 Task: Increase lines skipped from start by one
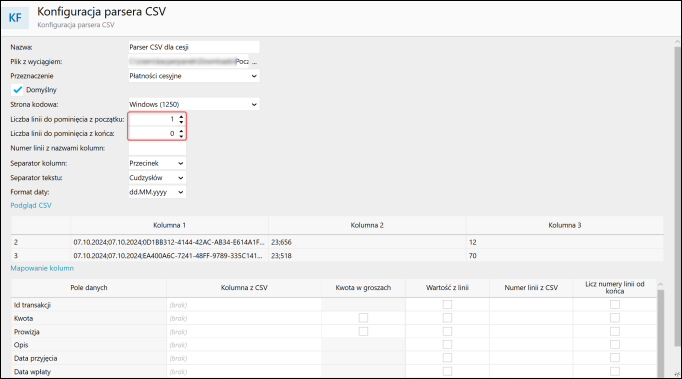point(181,117)
